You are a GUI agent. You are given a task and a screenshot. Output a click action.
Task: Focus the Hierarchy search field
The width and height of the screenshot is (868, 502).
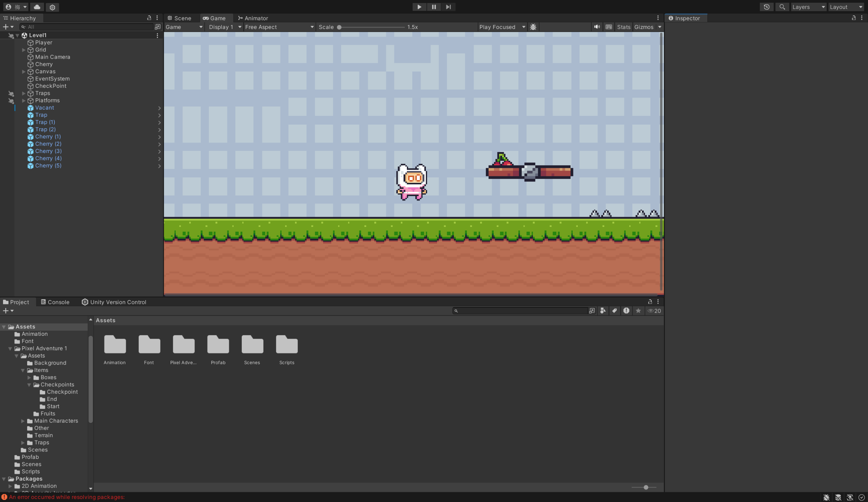point(86,26)
